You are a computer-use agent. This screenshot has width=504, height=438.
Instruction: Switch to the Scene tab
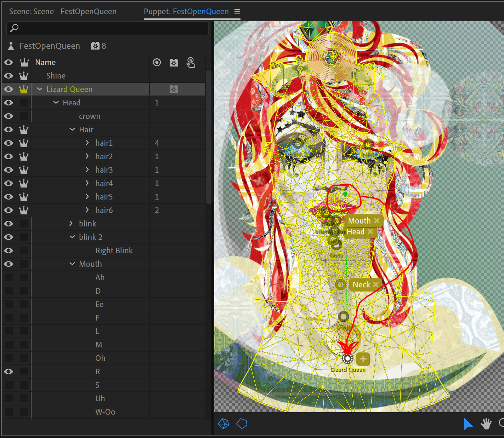click(x=63, y=11)
